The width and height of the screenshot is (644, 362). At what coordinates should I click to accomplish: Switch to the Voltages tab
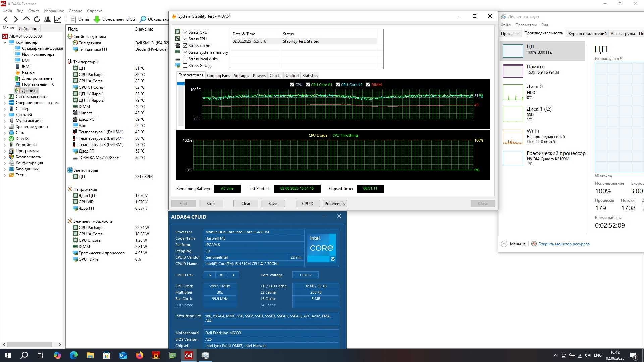[241, 76]
